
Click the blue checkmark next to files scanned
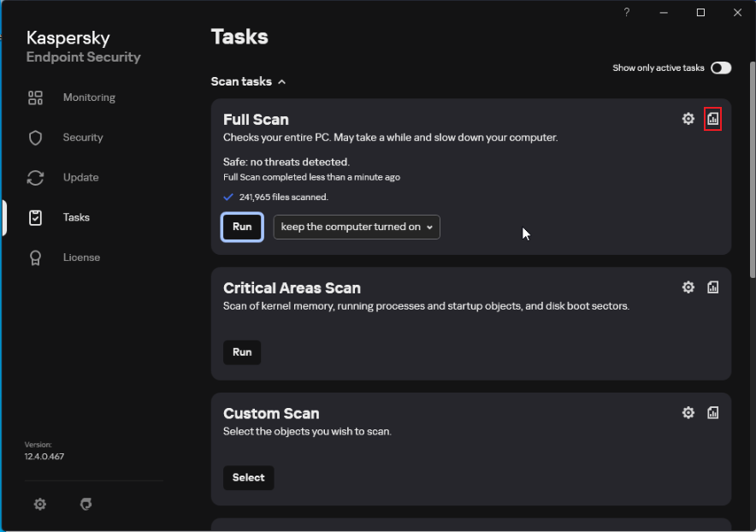point(228,197)
